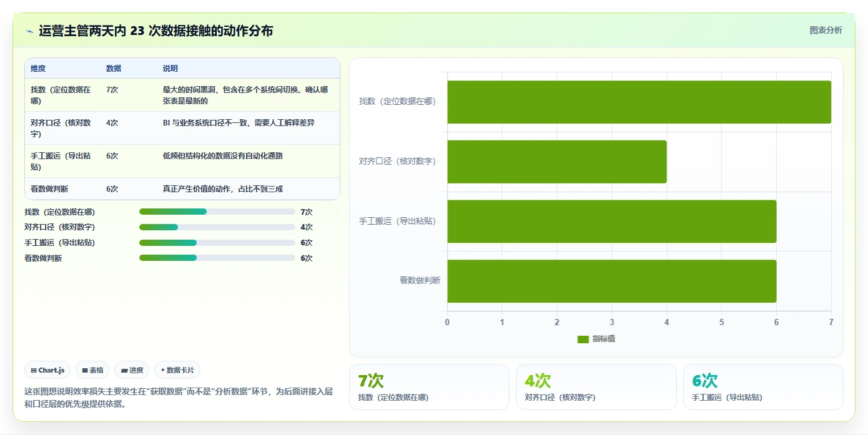868x435 pixels.
Task: Open the 4次 对齐口径 data card
Action: pos(596,387)
